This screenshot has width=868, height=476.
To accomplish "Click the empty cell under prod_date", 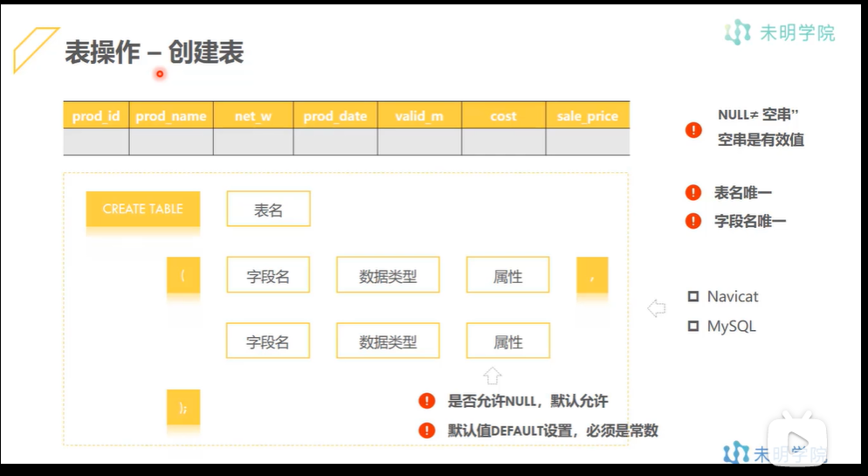I will [x=335, y=142].
